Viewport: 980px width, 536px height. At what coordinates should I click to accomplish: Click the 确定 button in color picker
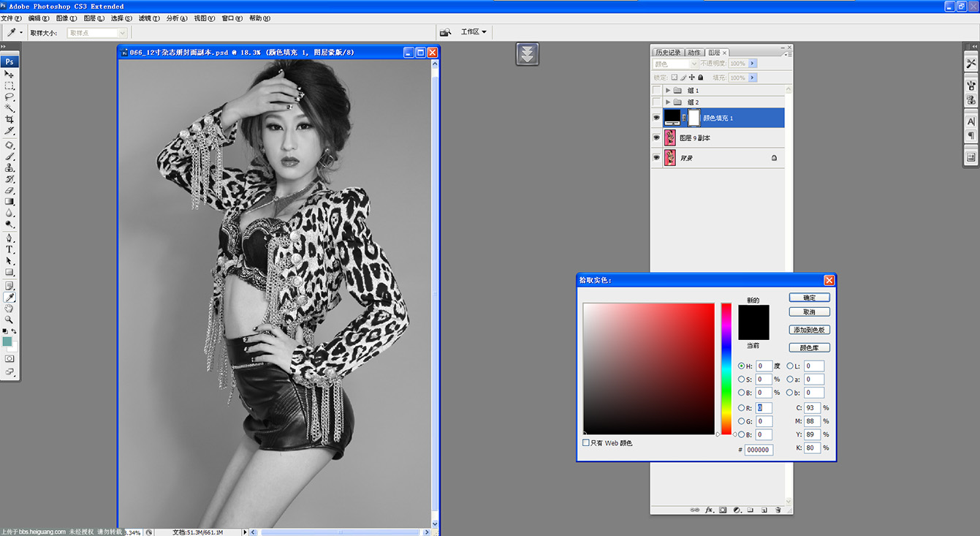pyautogui.click(x=810, y=298)
